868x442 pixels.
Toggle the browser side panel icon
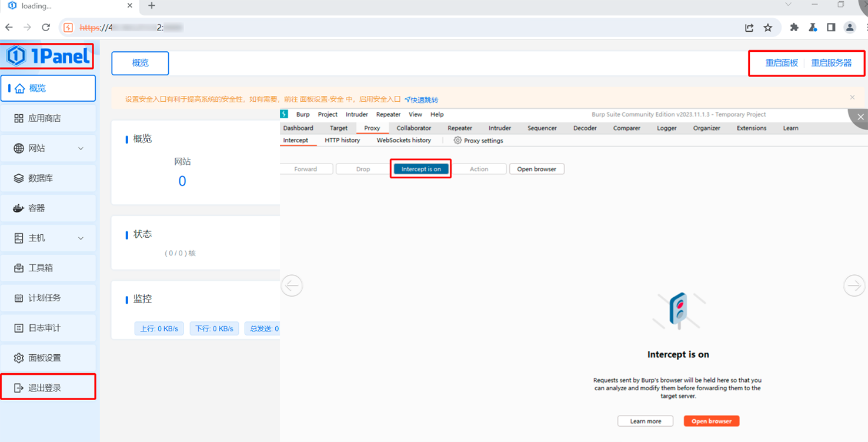831,28
